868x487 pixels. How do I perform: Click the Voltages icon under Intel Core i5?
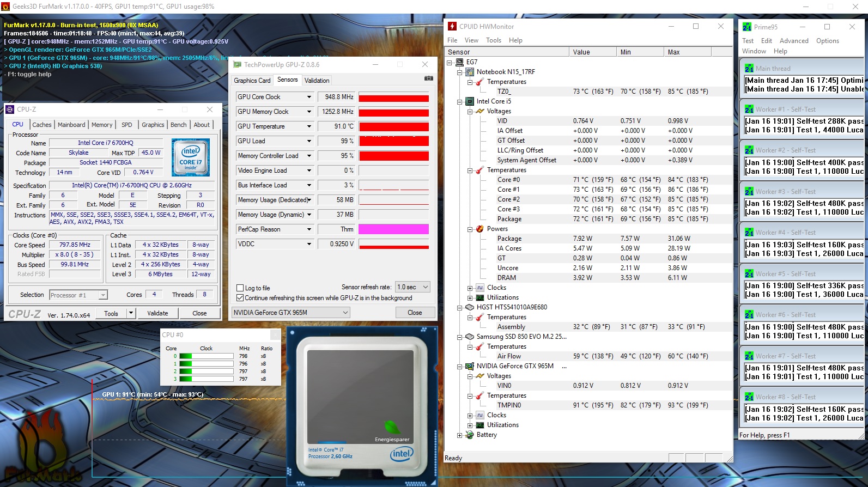480,111
